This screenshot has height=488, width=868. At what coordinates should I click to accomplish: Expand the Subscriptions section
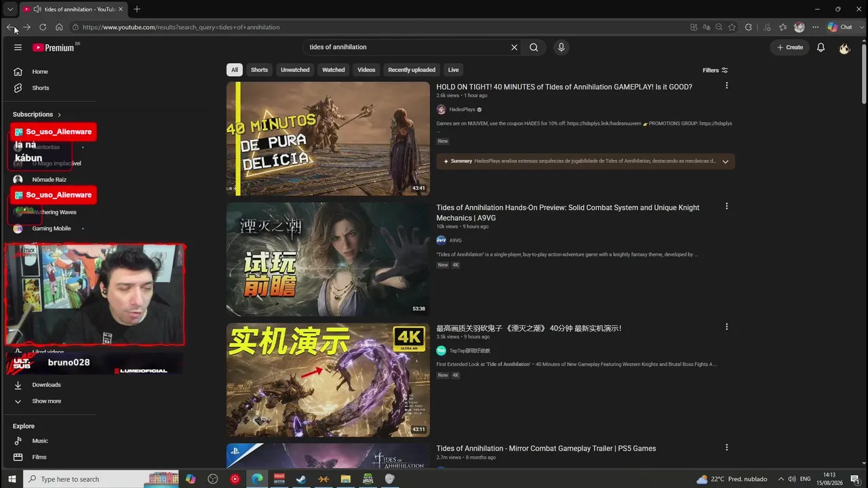click(37, 115)
